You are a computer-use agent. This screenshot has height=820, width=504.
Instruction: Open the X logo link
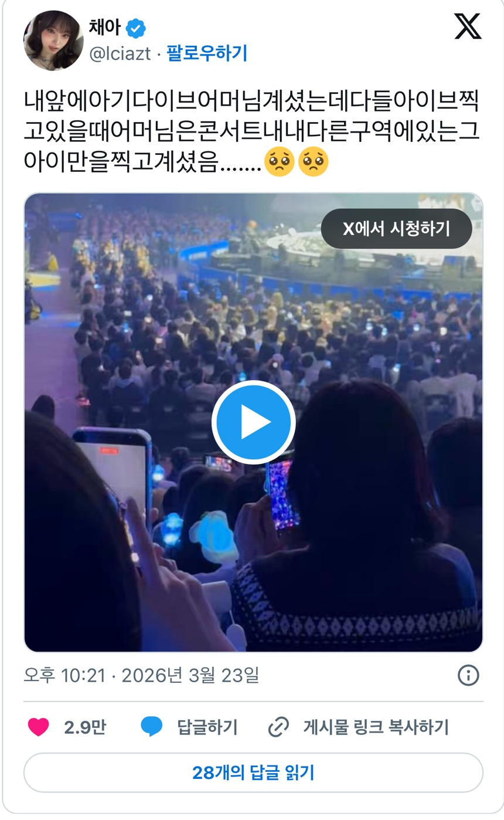click(x=468, y=26)
